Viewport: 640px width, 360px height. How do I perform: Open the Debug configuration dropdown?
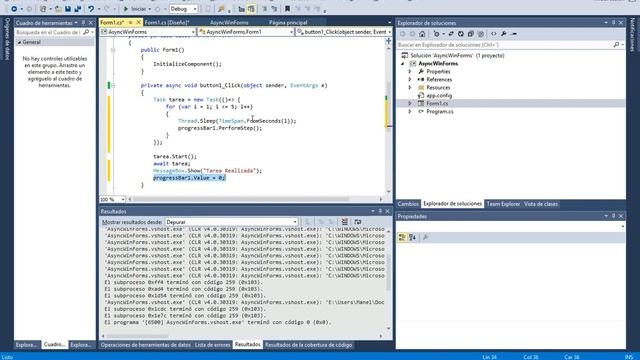(x=184, y=9)
